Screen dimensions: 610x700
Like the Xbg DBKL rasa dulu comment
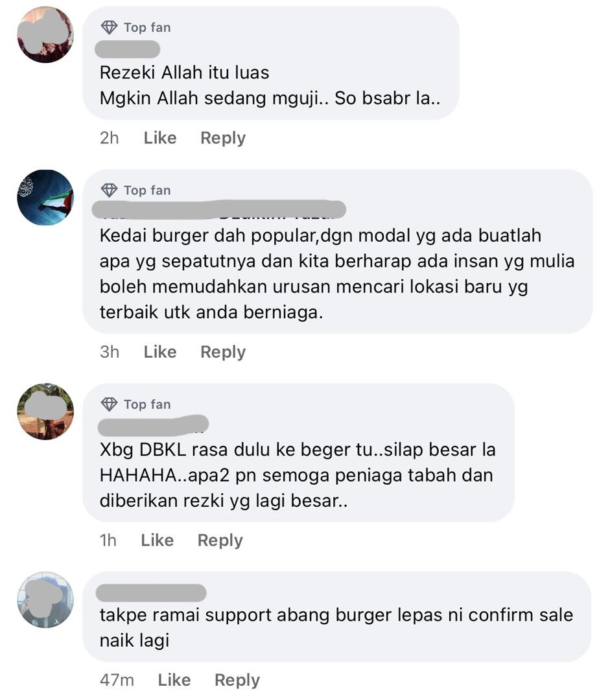157,540
